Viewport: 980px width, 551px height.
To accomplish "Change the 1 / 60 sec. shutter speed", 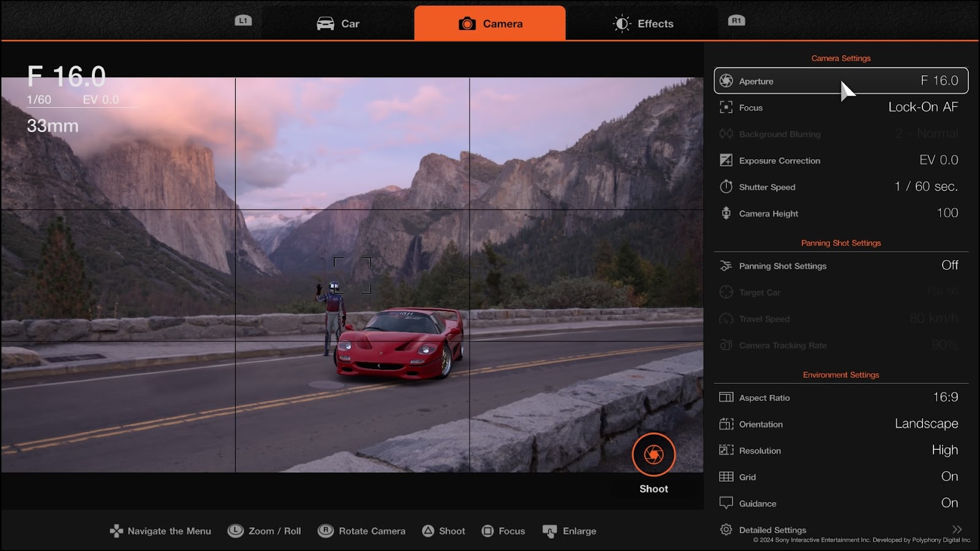I will pos(926,187).
